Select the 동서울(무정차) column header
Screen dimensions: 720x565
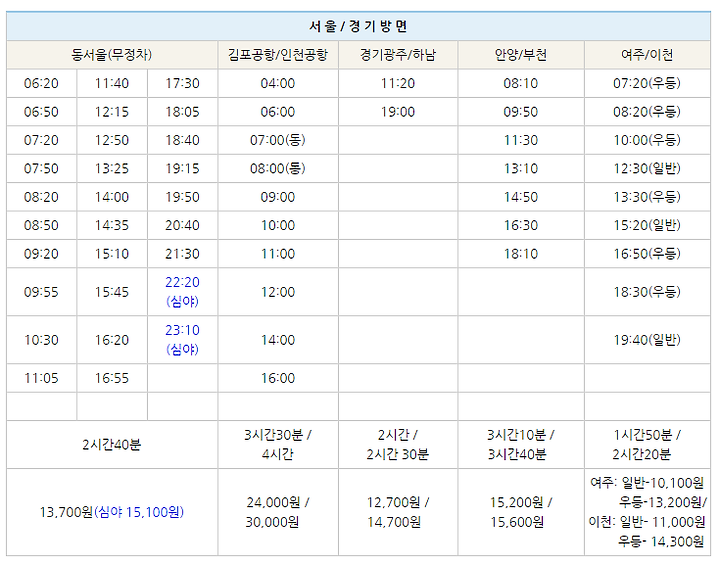(x=112, y=55)
